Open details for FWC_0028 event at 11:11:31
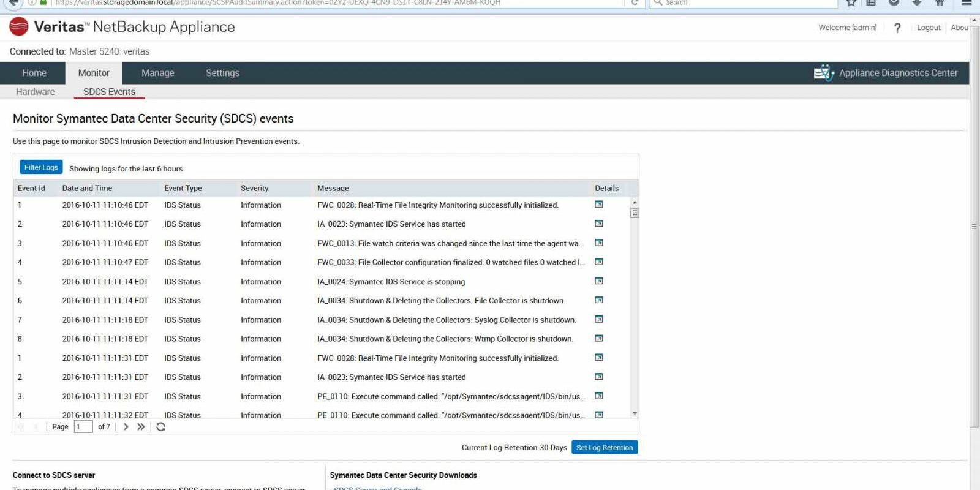 (x=599, y=358)
